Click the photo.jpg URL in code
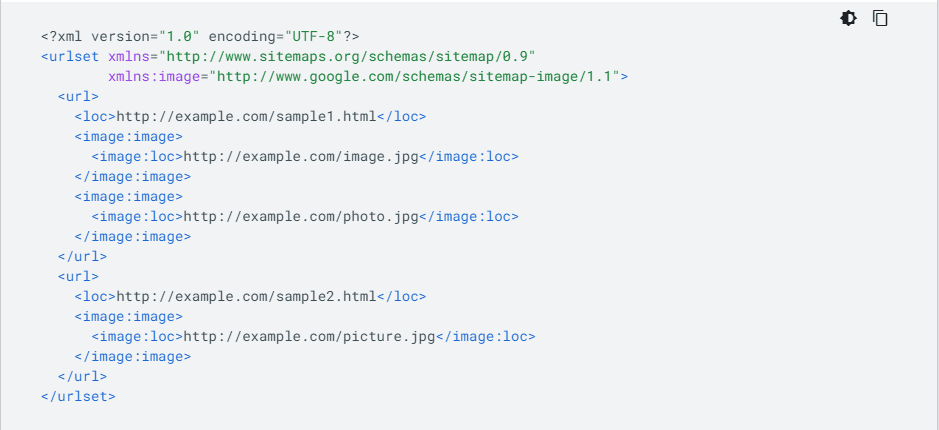The width and height of the screenshot is (939, 430). [301, 216]
